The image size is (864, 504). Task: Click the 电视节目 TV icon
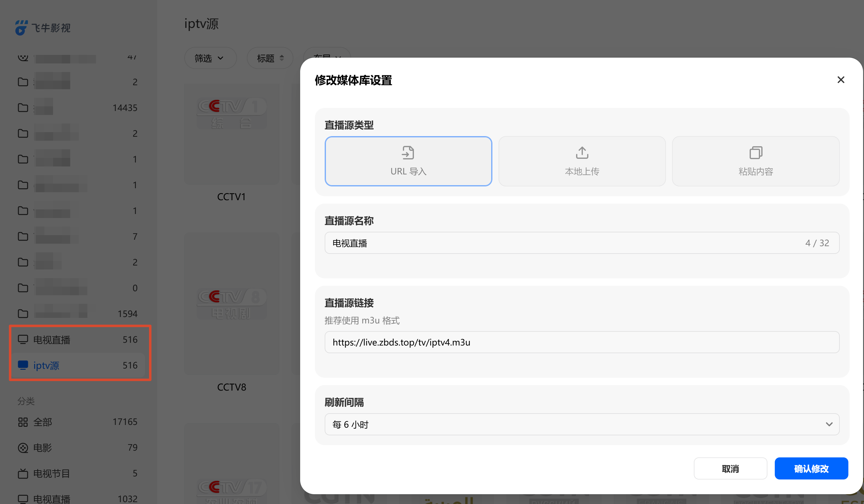click(23, 473)
